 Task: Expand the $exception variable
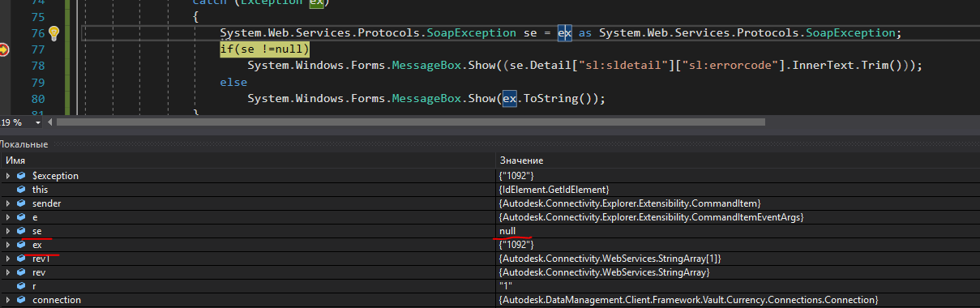tap(8, 175)
